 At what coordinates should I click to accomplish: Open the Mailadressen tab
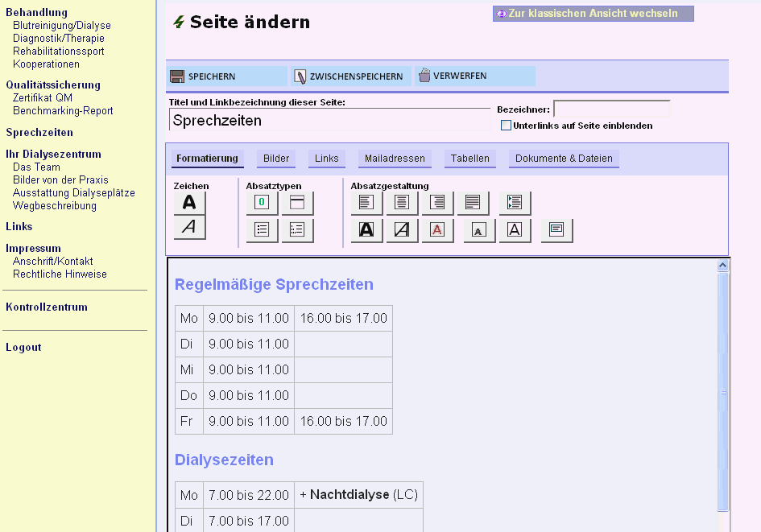(395, 159)
